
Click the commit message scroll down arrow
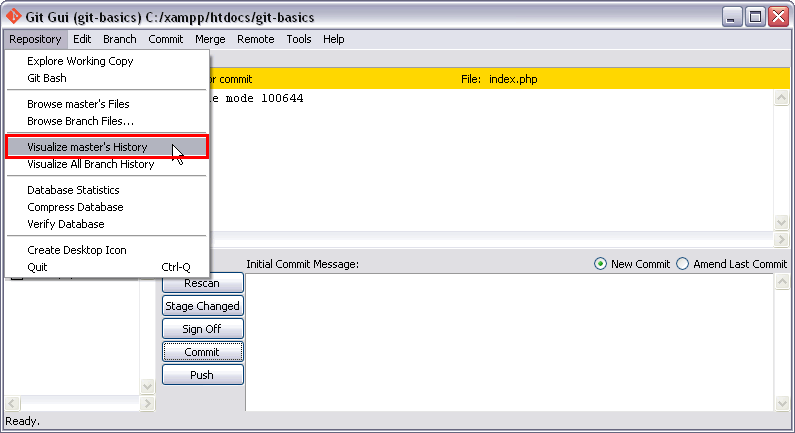[781, 402]
